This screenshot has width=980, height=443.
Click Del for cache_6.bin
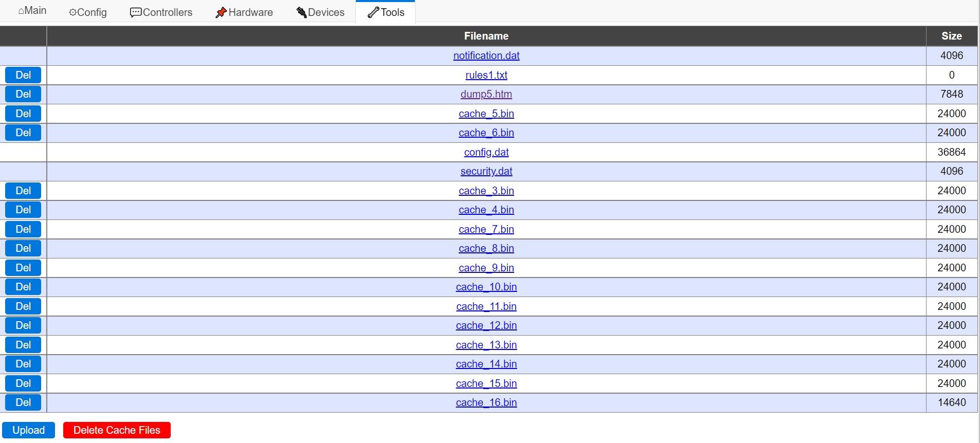click(x=23, y=133)
